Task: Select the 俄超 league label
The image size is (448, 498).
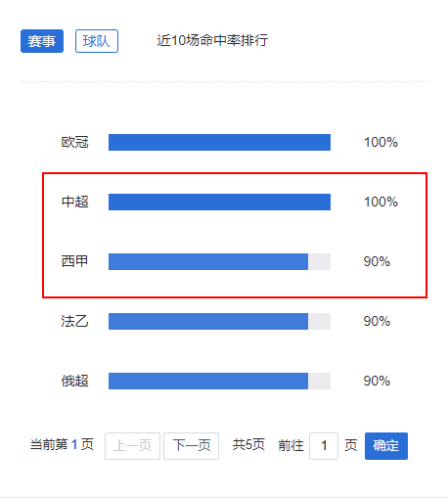Action: [74, 381]
